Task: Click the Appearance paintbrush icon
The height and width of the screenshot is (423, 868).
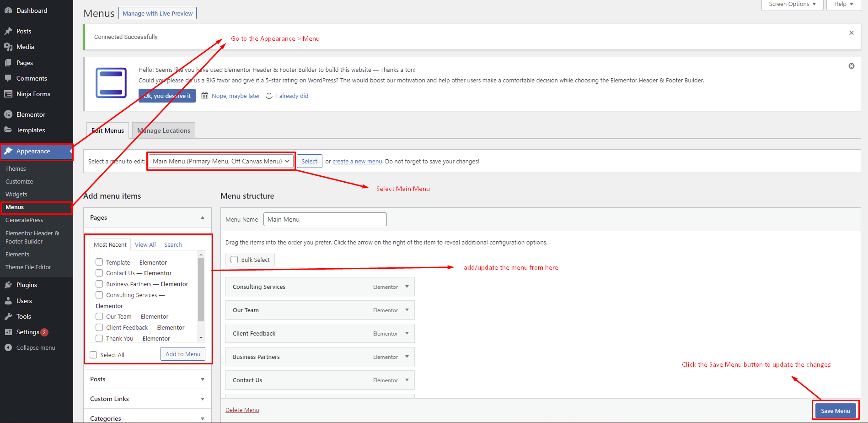Action: click(x=8, y=151)
